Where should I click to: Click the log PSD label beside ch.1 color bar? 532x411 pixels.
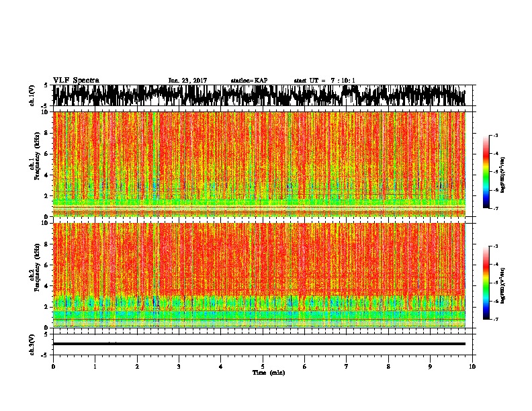[503, 175]
